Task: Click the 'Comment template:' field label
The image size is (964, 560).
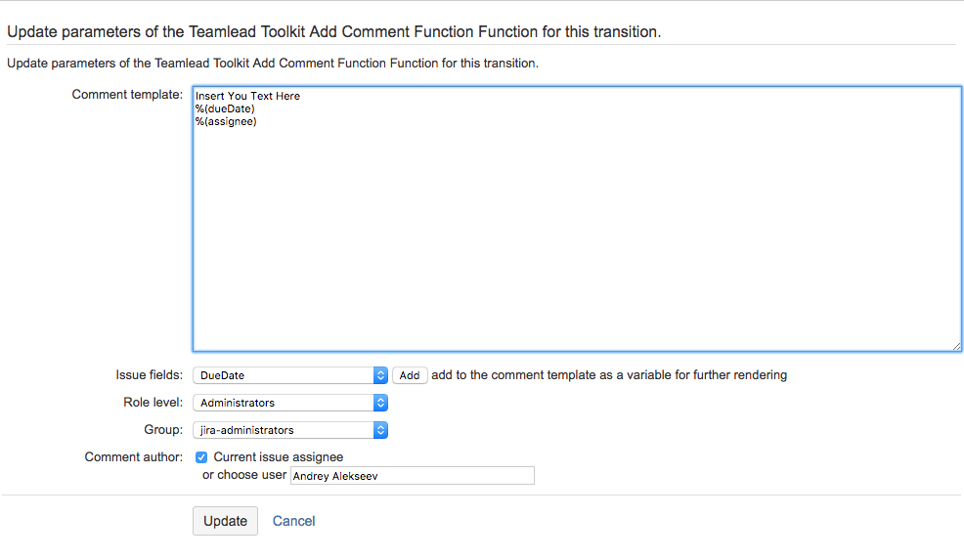Action: pyautogui.click(x=127, y=95)
